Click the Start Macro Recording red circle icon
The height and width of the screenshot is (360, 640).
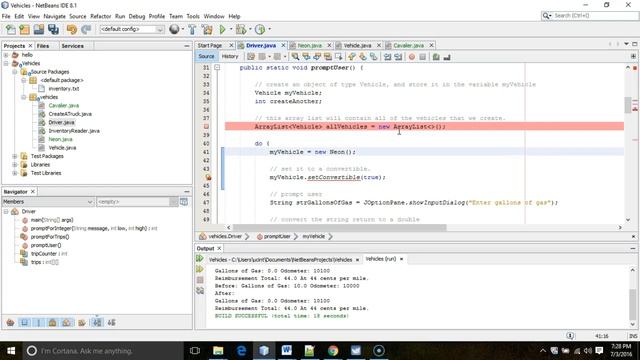coord(412,57)
